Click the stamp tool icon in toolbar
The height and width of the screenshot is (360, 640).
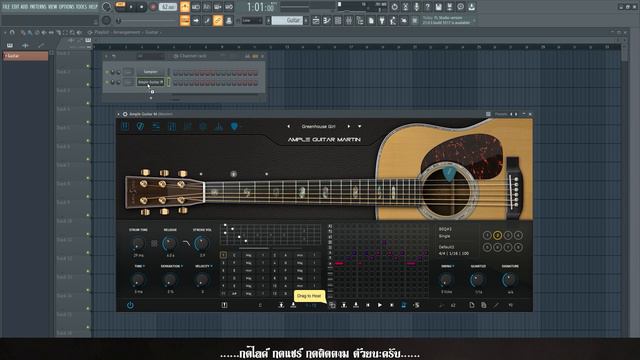click(229, 20)
